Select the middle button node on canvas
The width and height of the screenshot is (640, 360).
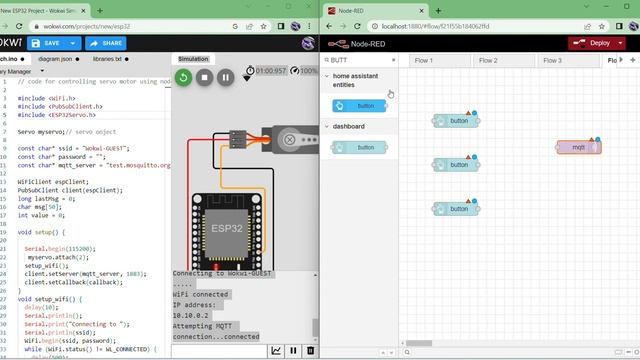click(456, 165)
